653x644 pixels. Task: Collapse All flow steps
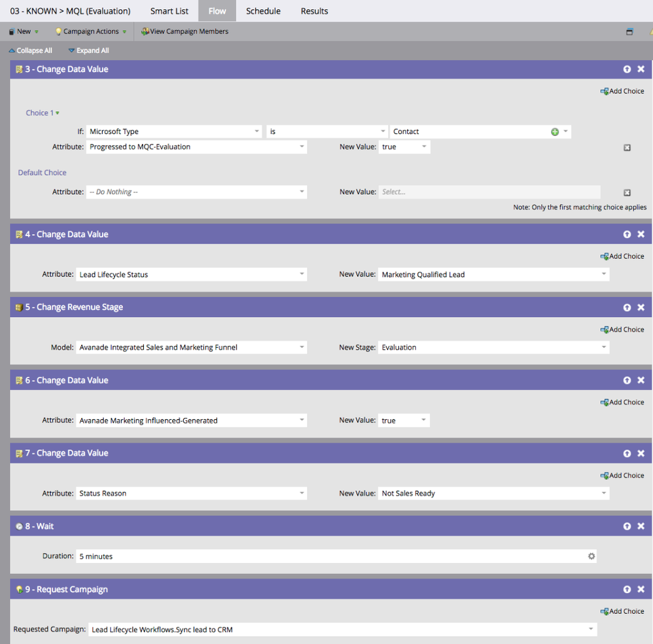[x=31, y=50]
